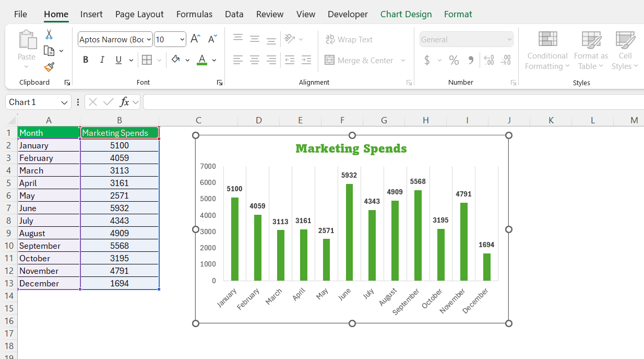Click Increase Indent icon
Viewport: 644px width, 359px height.
(306, 60)
